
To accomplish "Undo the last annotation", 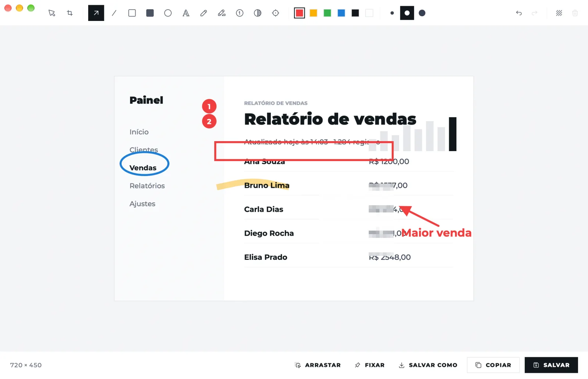I will [x=519, y=13].
